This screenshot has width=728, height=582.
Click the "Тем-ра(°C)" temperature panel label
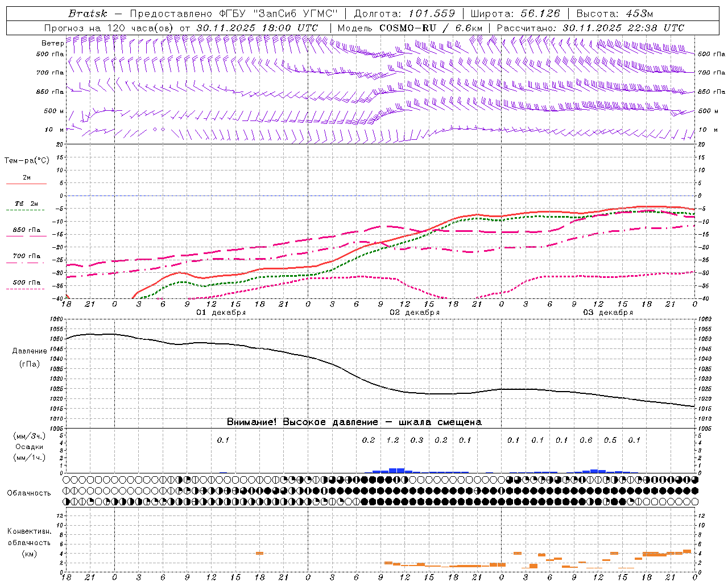coord(27,161)
